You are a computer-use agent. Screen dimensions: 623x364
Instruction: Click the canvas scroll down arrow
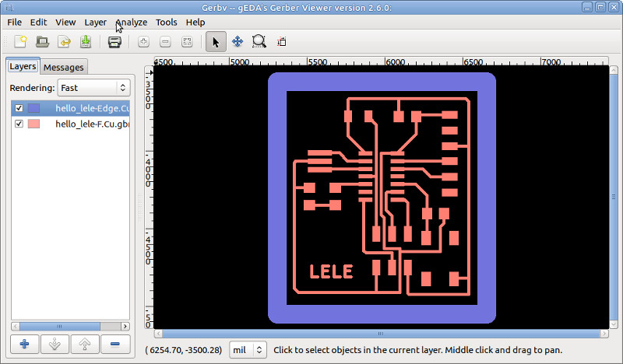point(614,324)
